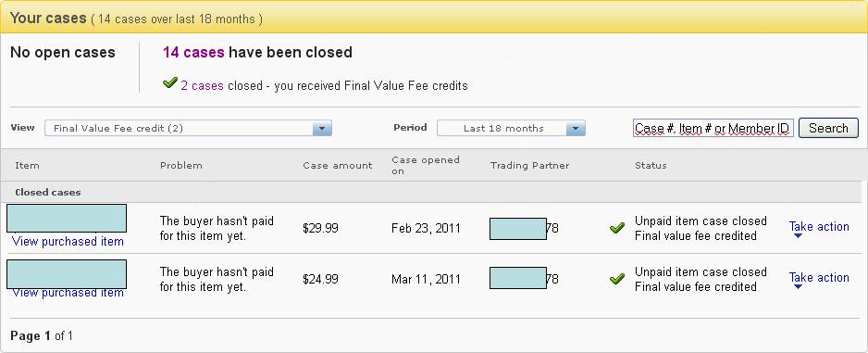Viewport: 868px width, 353px height.
Task: Open the 2 cases closed link
Action: point(202,86)
